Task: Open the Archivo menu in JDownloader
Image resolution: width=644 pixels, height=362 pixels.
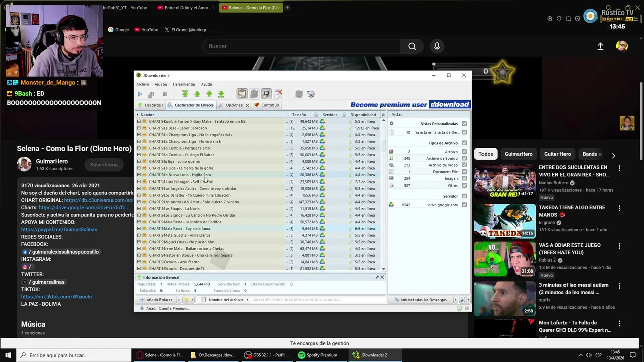Action: 143,84
